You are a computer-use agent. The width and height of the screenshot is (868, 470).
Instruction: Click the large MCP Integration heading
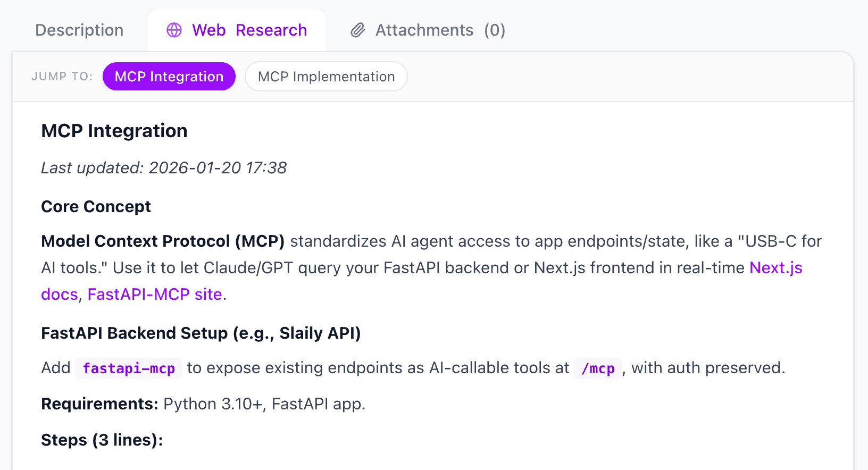114,131
